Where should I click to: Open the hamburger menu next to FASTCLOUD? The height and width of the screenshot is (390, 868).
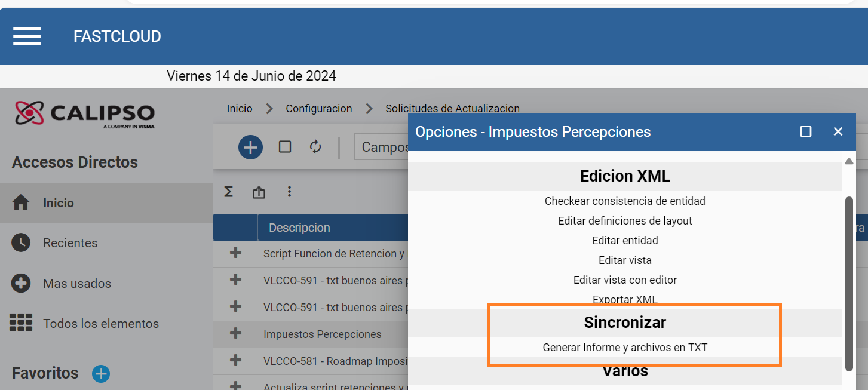coord(27,36)
